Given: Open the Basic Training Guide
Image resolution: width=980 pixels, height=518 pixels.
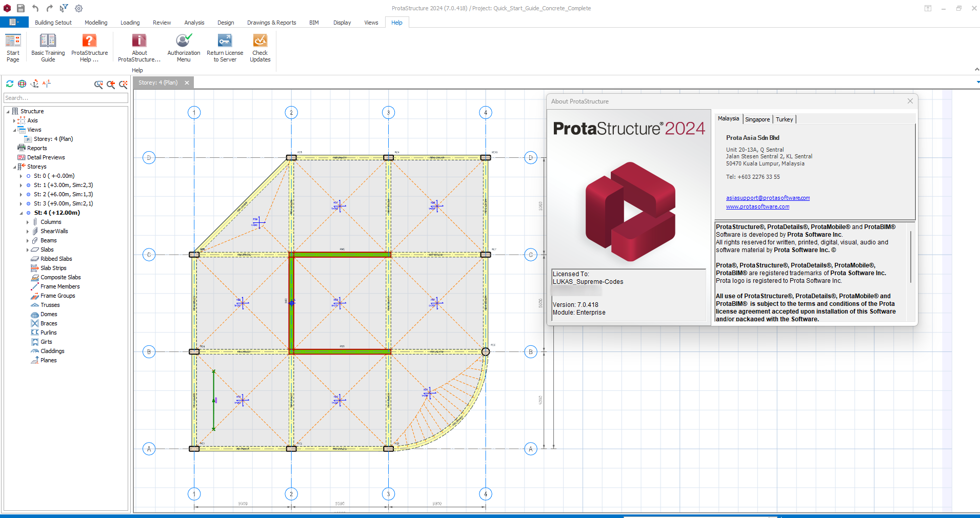Looking at the screenshot, I should [48, 48].
